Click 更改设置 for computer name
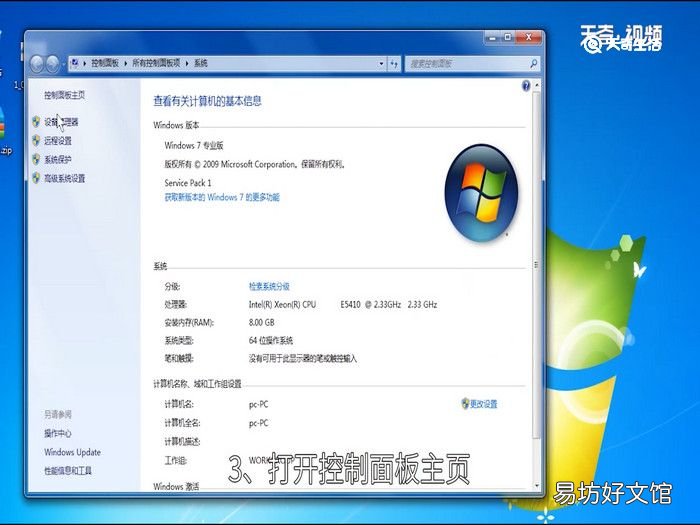The height and width of the screenshot is (525, 700). click(483, 404)
